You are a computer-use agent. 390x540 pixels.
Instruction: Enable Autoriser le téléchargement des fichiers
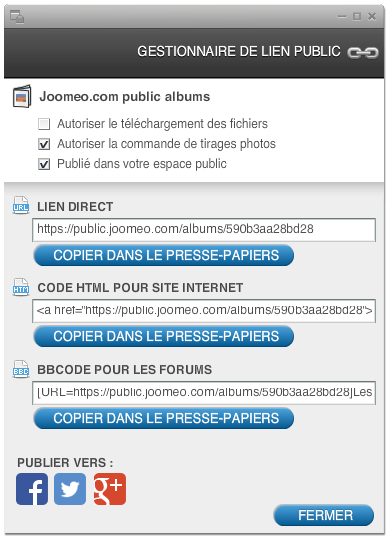tap(44, 124)
